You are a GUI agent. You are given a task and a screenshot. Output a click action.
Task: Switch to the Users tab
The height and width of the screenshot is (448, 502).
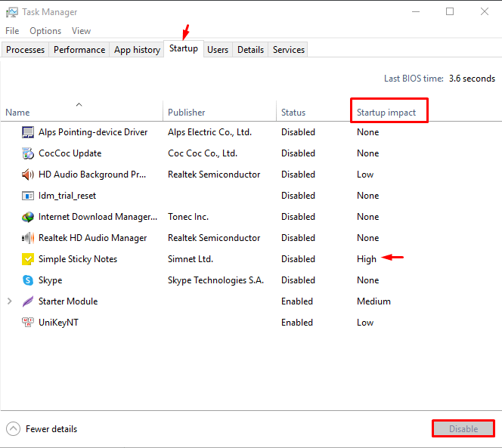coord(218,50)
